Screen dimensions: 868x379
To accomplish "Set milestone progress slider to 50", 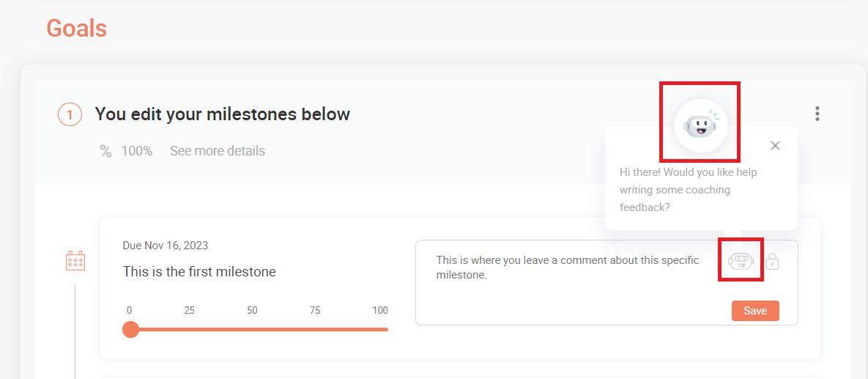I will click(x=252, y=329).
